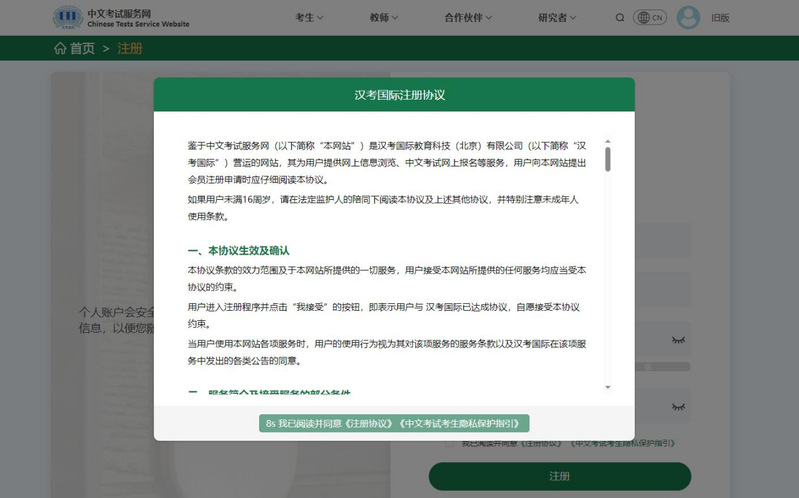
Task: Show the confirm password with the lower eye icon
Action: pos(678,407)
